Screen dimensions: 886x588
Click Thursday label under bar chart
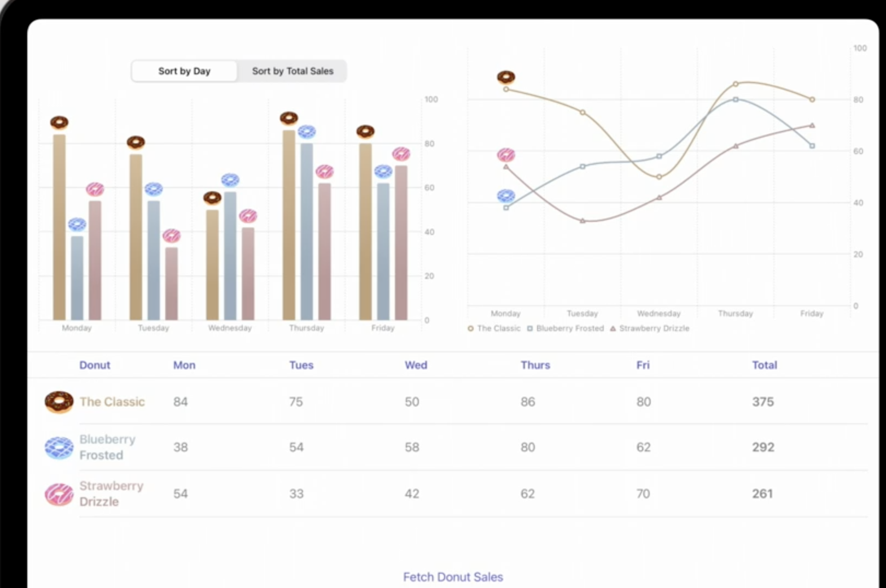[x=306, y=328]
